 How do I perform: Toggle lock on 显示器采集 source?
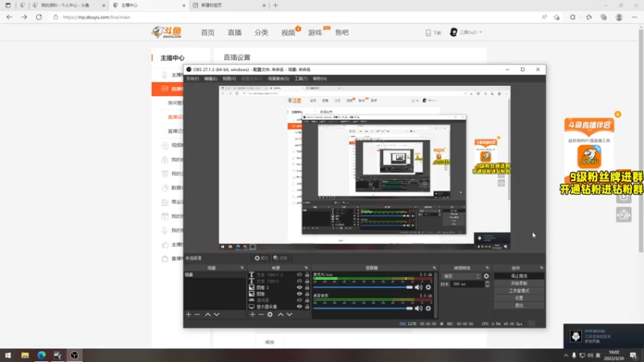pos(307,306)
